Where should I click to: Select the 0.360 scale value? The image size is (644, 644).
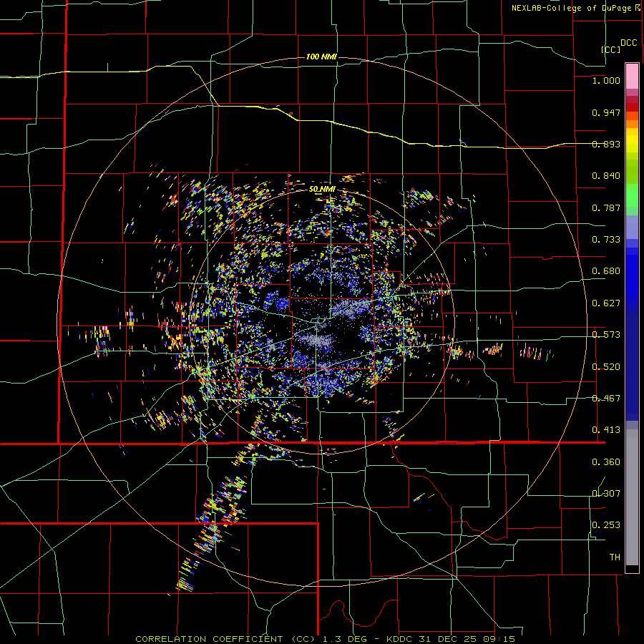(x=606, y=462)
